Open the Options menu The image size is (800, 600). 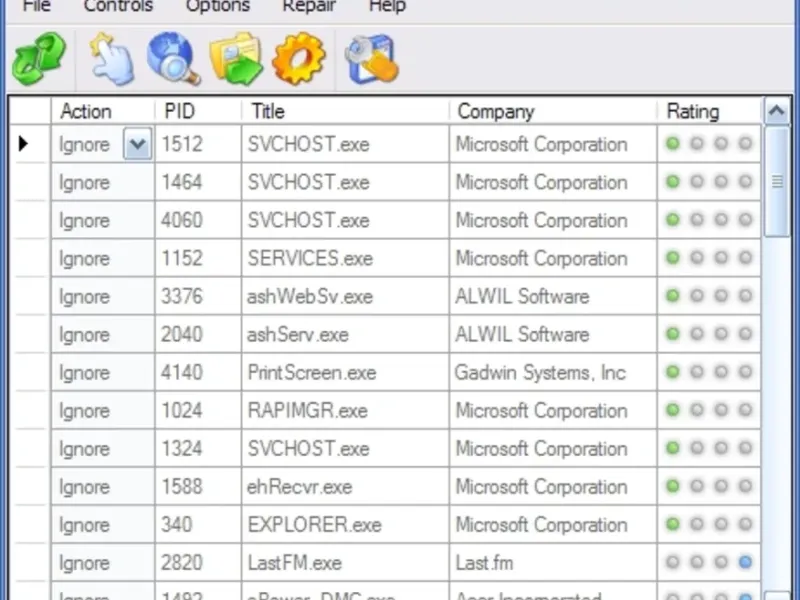(x=218, y=6)
